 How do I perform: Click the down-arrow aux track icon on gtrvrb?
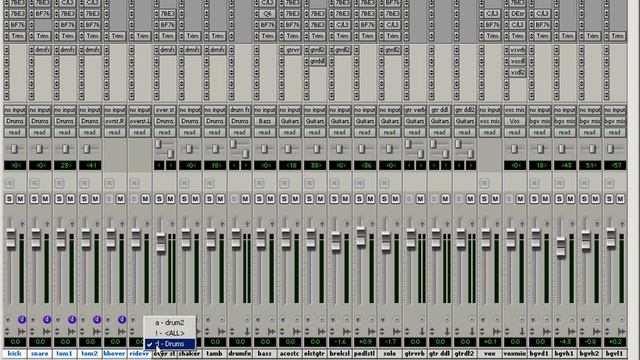tap(422, 331)
